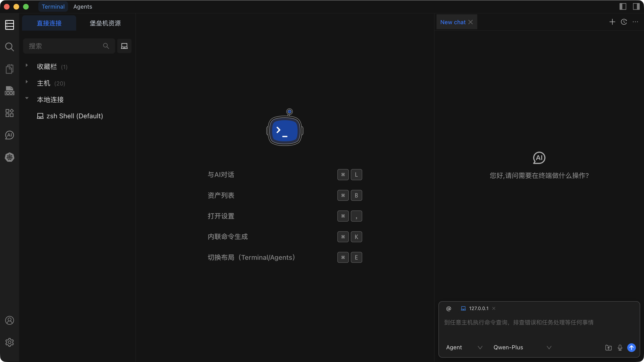Click the upload file folder icon
This screenshot has width=644, height=362.
click(608, 347)
